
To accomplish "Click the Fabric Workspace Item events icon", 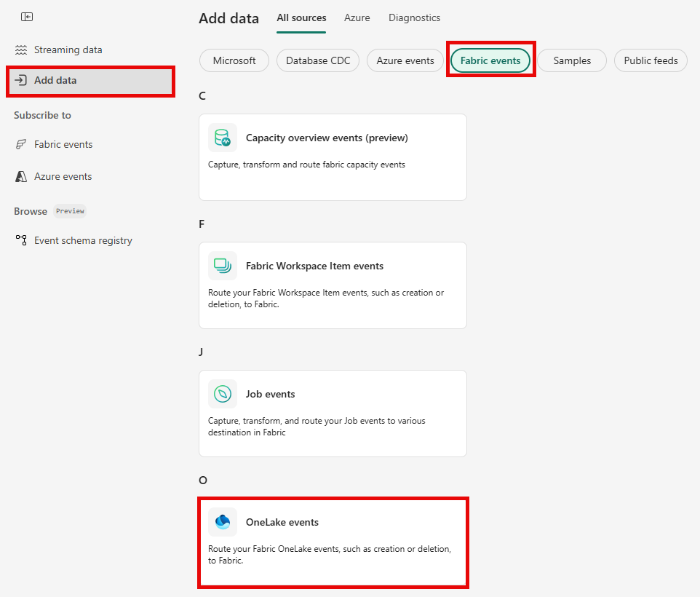I will (223, 266).
